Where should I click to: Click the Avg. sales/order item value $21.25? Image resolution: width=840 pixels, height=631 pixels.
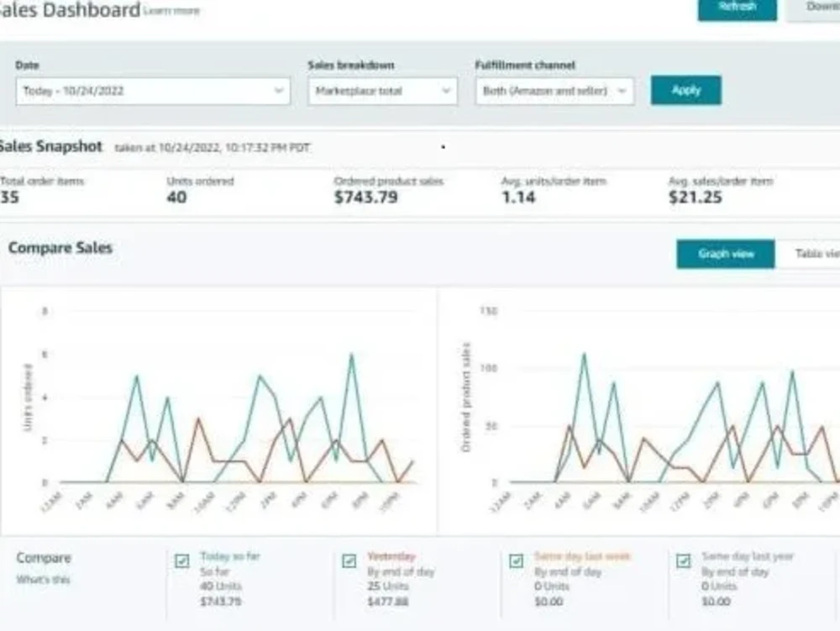695,197
